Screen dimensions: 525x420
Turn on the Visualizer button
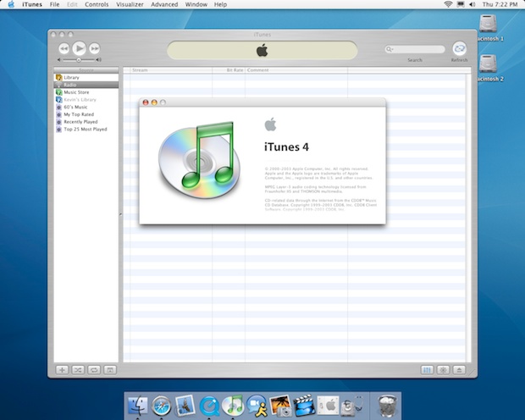[444, 370]
